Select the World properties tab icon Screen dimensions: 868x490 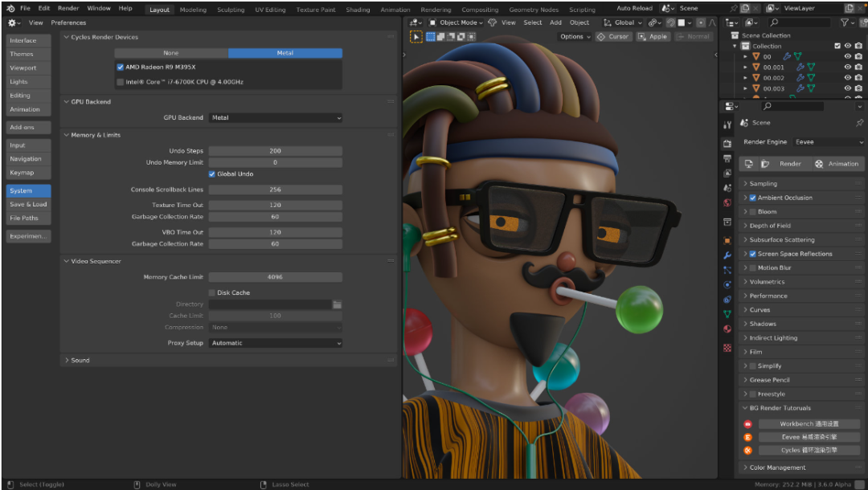[727, 202]
